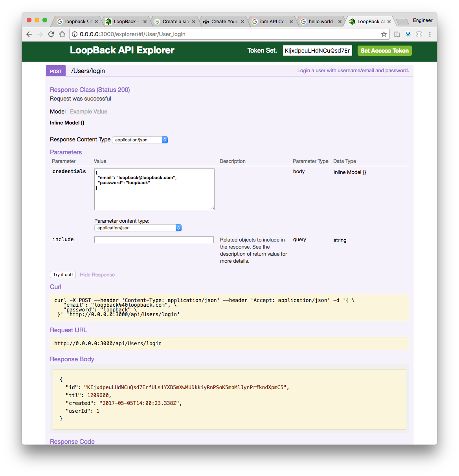
Task: Close the 'loopback' Google tab
Action: 96,22
